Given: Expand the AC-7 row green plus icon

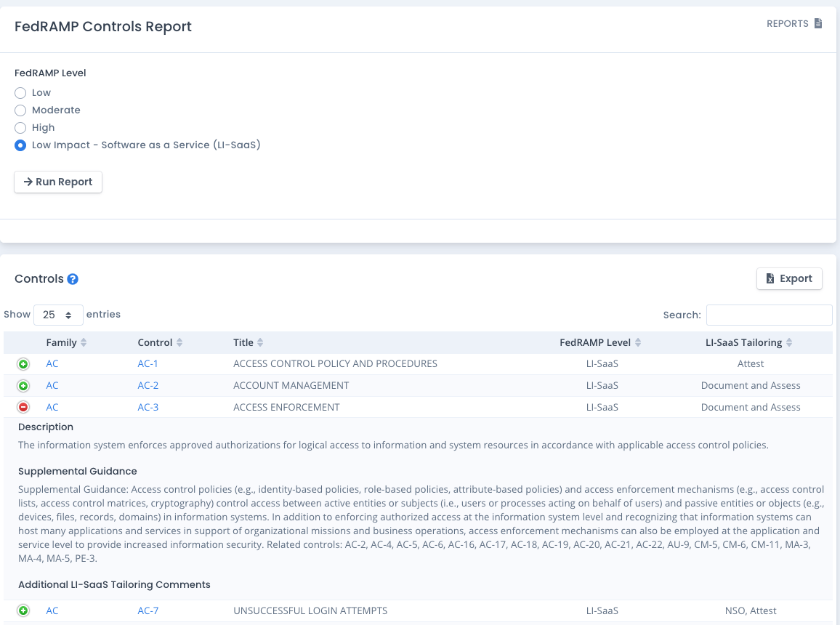Looking at the screenshot, I should tap(23, 610).
